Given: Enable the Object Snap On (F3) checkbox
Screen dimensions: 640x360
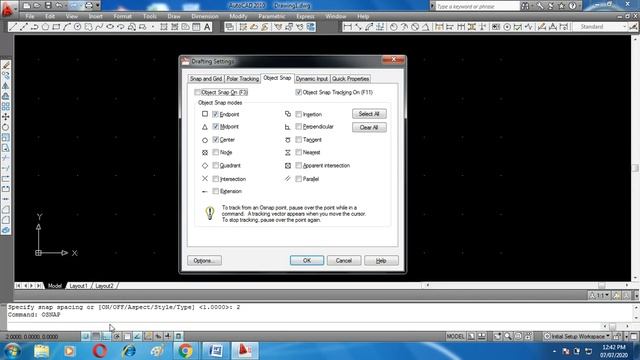Looking at the screenshot, I should (198, 93).
